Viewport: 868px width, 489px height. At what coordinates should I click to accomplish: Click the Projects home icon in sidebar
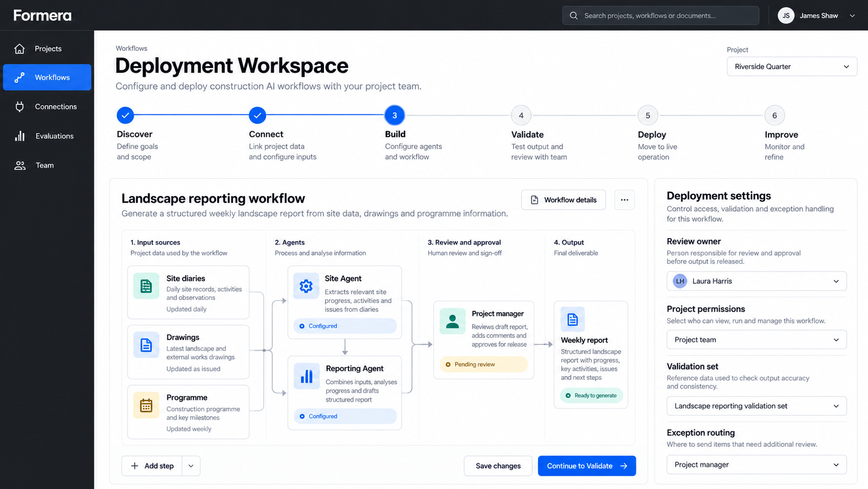[x=20, y=49]
